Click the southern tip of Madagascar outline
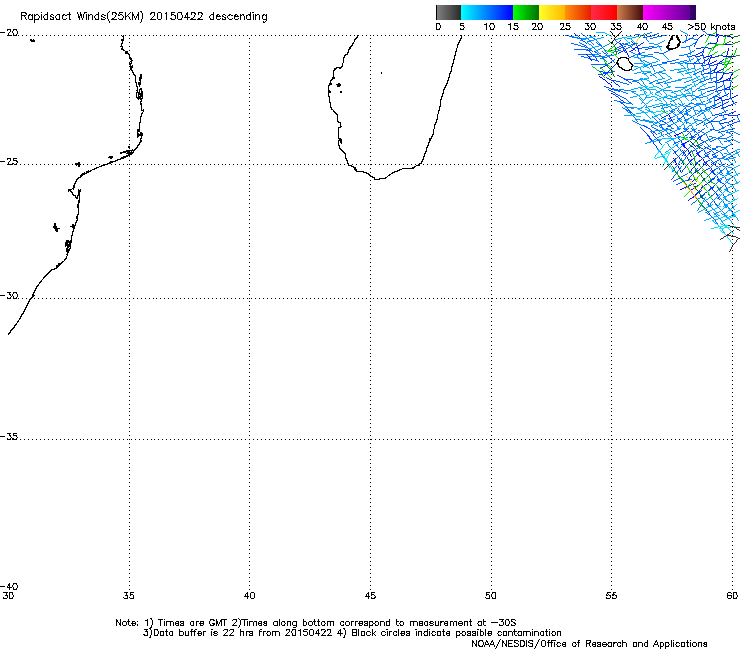The image size is (740, 650). click(x=378, y=178)
